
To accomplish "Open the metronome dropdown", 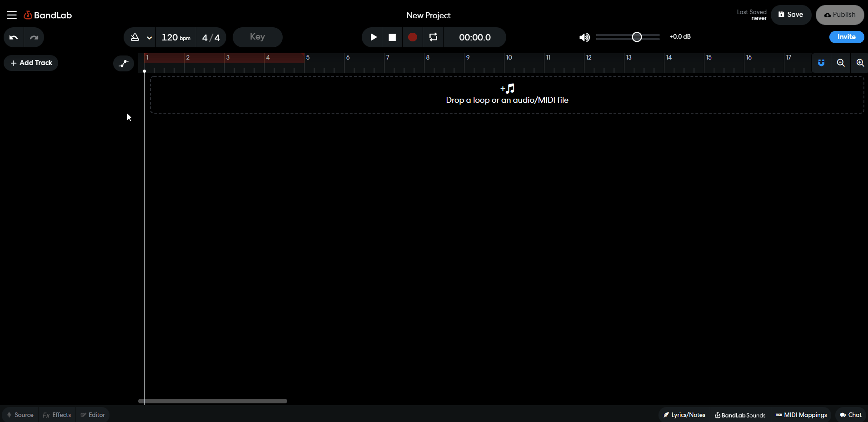I will click(x=149, y=37).
